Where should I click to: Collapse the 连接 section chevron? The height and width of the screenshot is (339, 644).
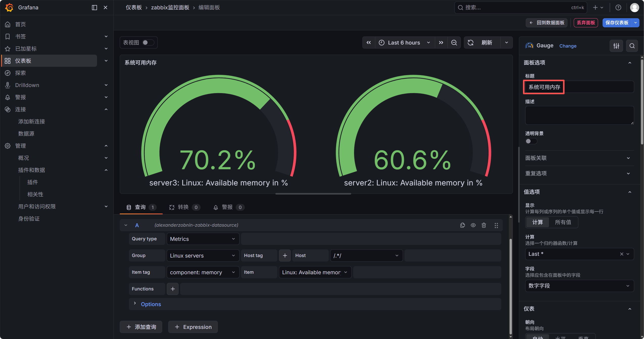tap(106, 109)
